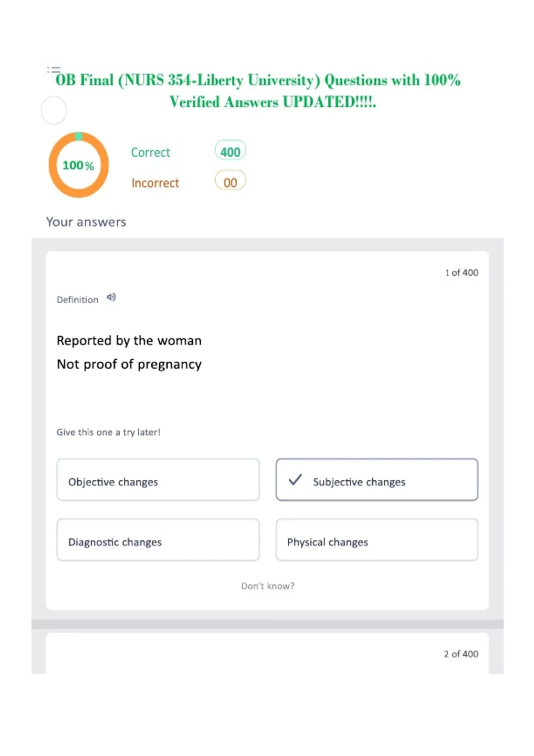Screen dimensions: 534x756
Task: Choose the Diagnostic changes option
Action: [158, 540]
